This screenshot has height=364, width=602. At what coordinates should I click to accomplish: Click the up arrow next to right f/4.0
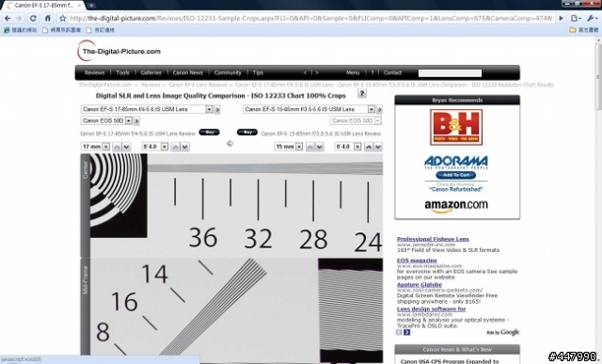click(x=369, y=147)
